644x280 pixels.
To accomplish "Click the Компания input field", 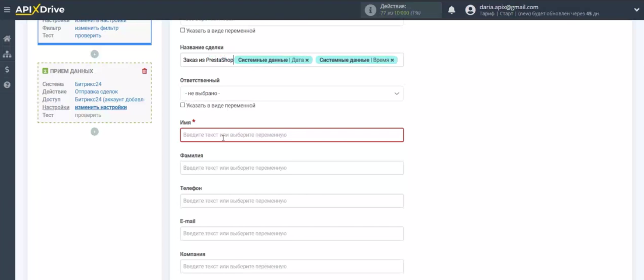I will [292, 266].
